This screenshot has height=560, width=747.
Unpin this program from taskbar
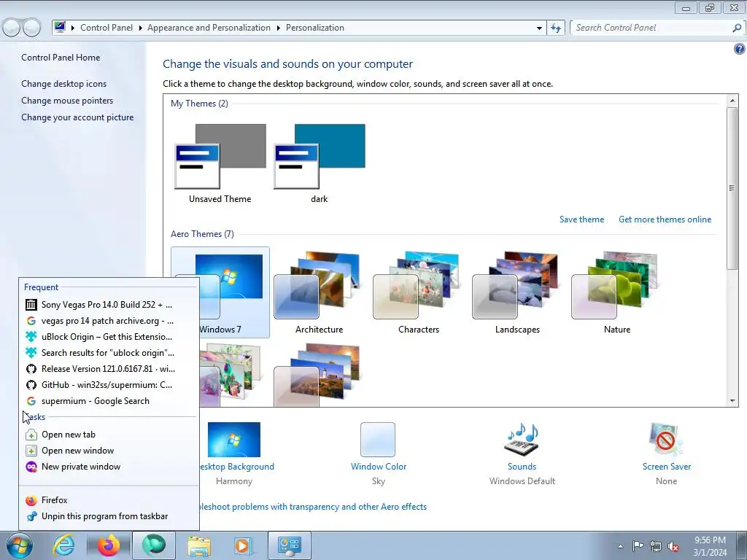109,516
